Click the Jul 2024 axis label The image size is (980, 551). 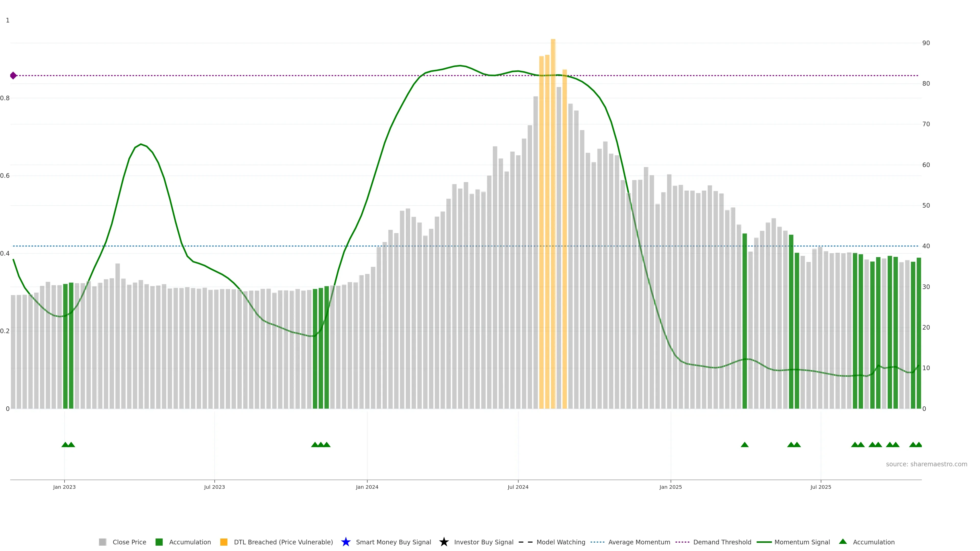tap(518, 487)
